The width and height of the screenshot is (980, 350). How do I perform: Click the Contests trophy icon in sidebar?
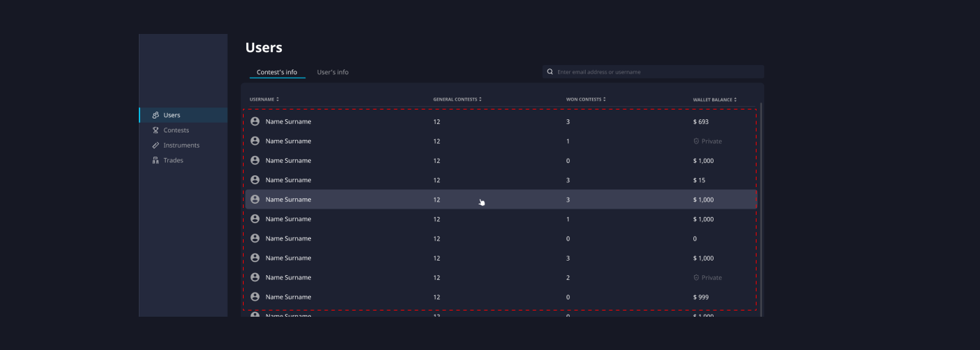click(x=155, y=130)
